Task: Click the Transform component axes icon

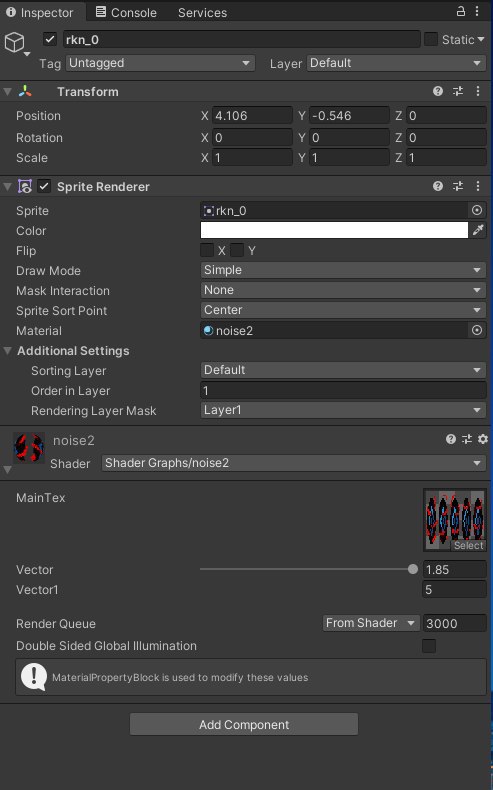Action: click(25, 91)
